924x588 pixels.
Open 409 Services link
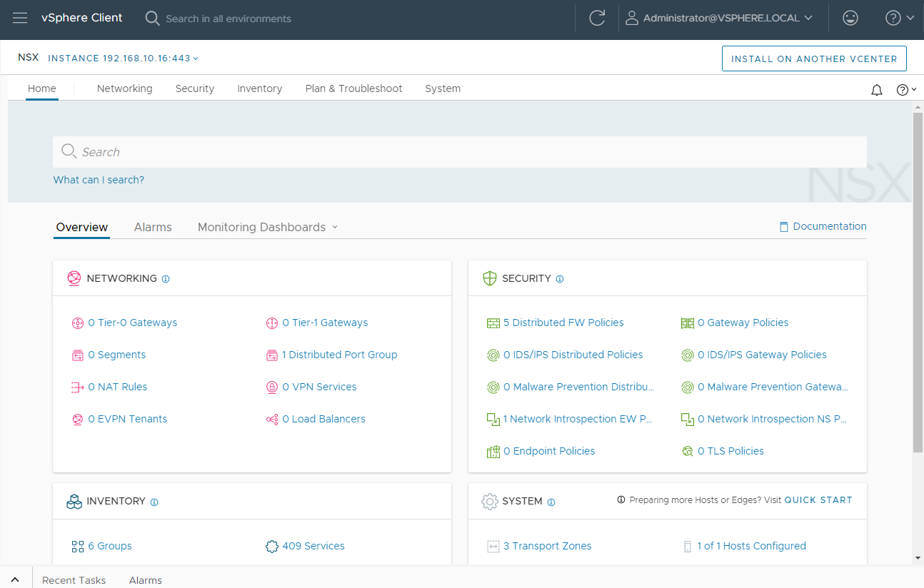pos(313,546)
